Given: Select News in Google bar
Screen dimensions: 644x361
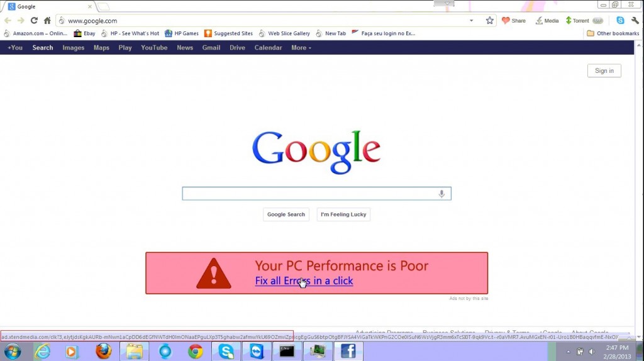Looking at the screenshot, I should [x=185, y=48].
